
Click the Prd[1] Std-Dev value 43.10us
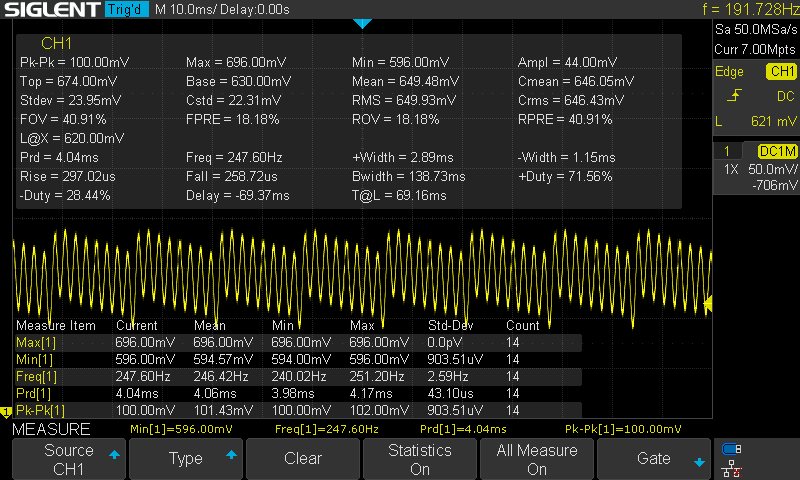451,394
